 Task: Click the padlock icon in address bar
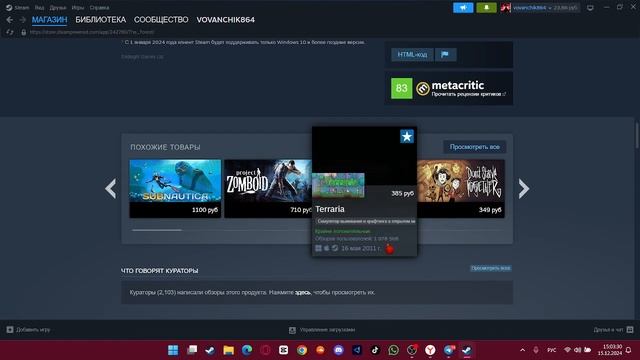coord(24,32)
